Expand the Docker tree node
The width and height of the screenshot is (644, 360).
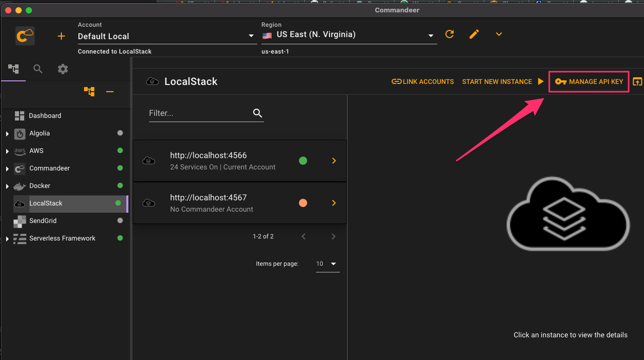[7, 186]
